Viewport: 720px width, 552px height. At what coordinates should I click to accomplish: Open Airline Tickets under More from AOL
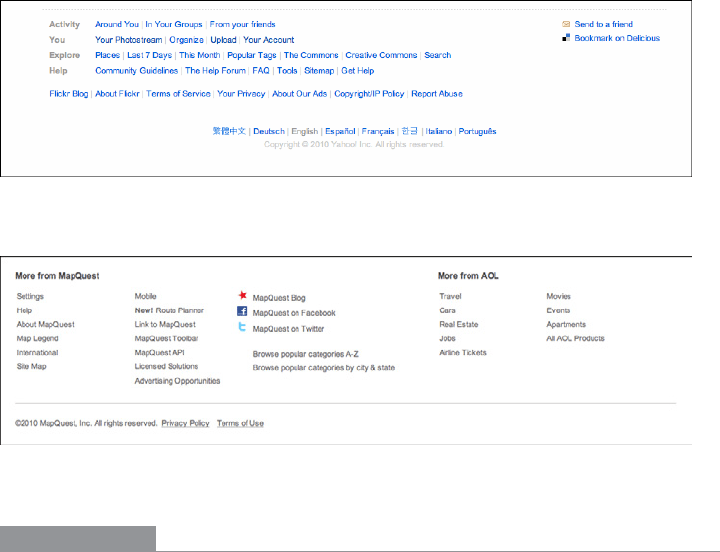463,353
